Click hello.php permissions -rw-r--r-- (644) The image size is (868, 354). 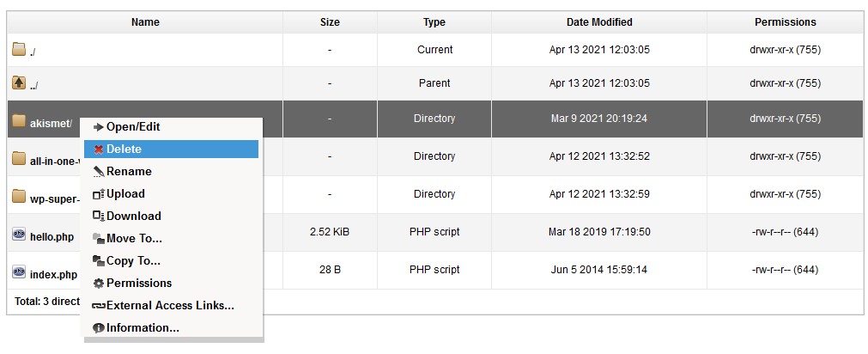pos(785,232)
